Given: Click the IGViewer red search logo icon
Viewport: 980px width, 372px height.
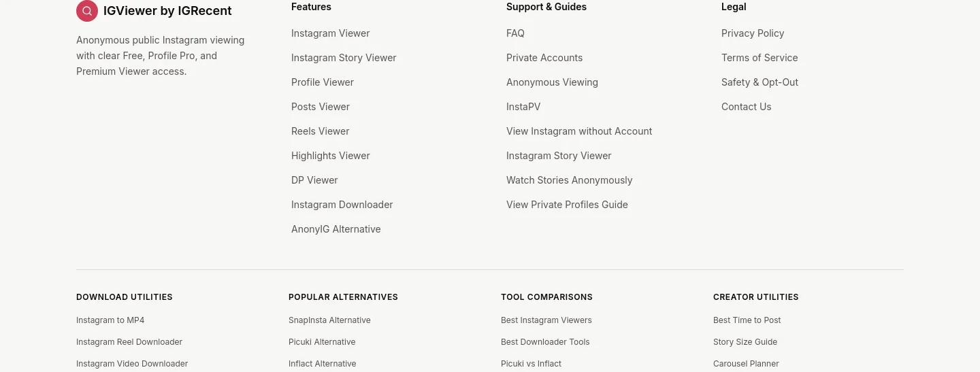Looking at the screenshot, I should (87, 11).
